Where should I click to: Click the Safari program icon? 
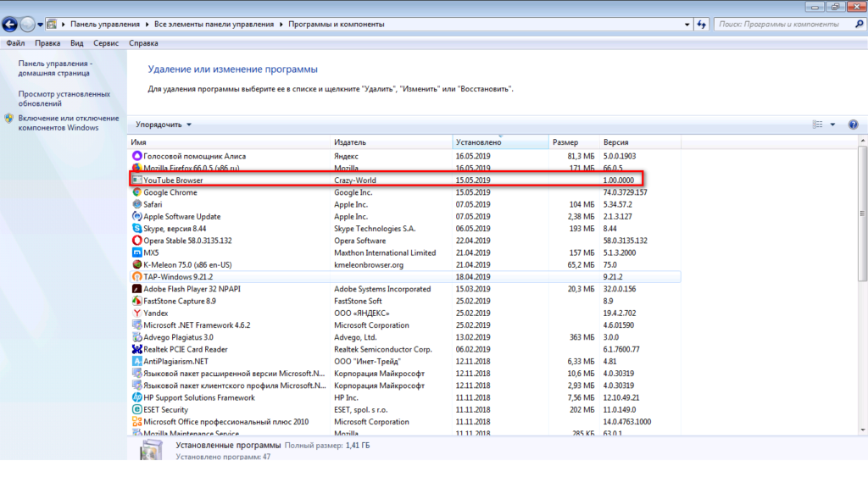[136, 204]
